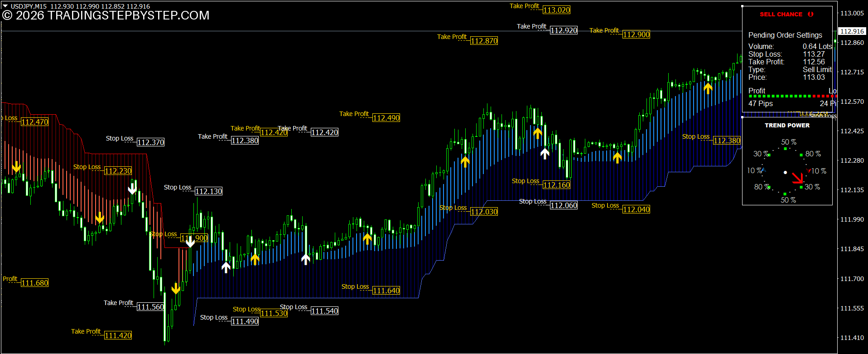Click the small blue marker beside the left 10 % label
The height and width of the screenshot is (354, 868).
pyautogui.click(x=763, y=170)
